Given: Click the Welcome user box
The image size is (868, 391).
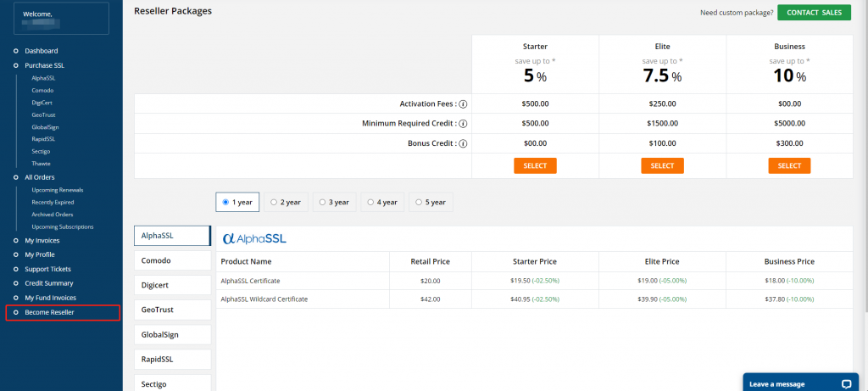Looking at the screenshot, I should click(61, 18).
